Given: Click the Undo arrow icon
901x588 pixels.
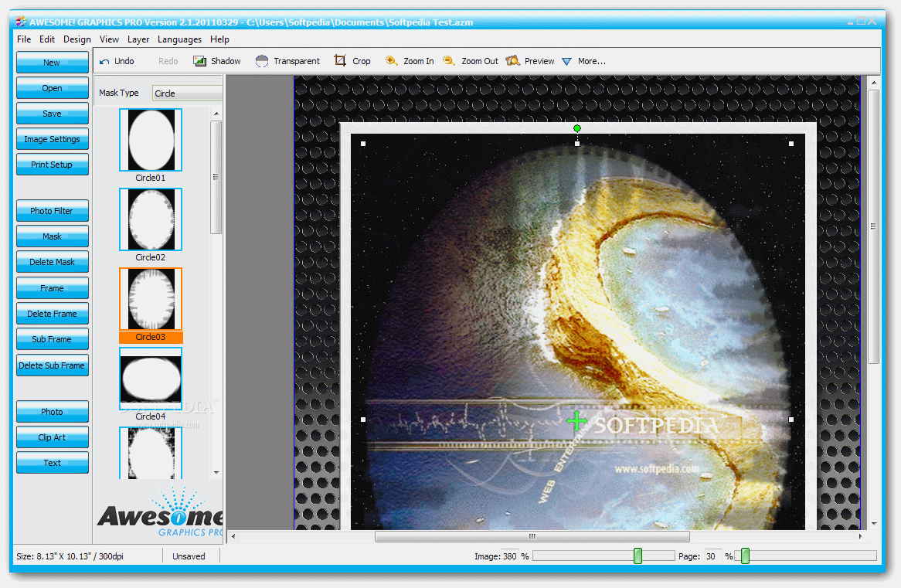Looking at the screenshot, I should (x=104, y=62).
